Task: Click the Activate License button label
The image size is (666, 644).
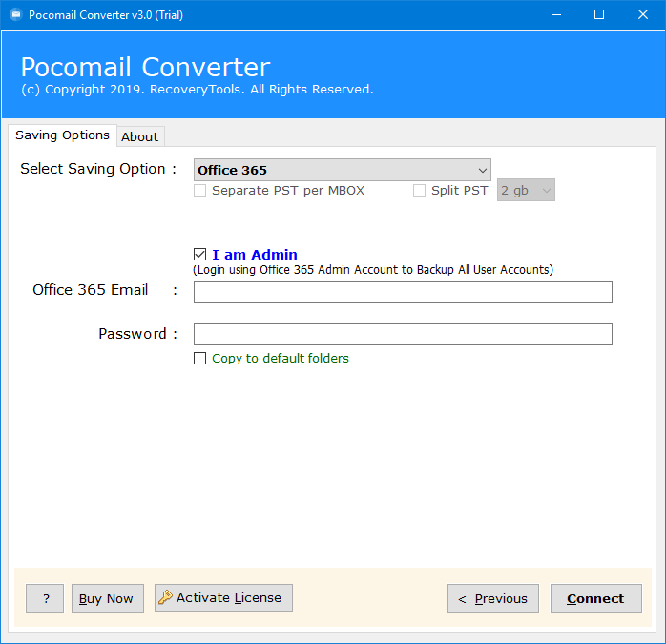Action: point(229,597)
